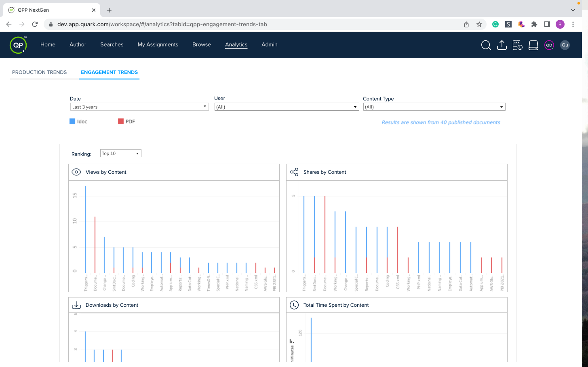
Task: Expand the User filter set to (All)
Action: 286,107
